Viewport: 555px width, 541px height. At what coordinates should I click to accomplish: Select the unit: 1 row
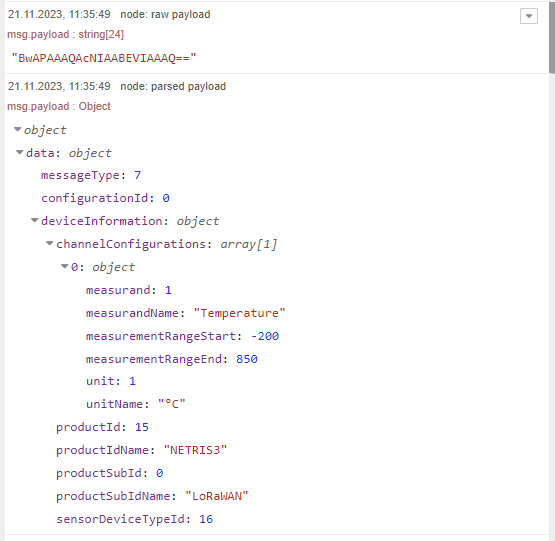pos(111,381)
